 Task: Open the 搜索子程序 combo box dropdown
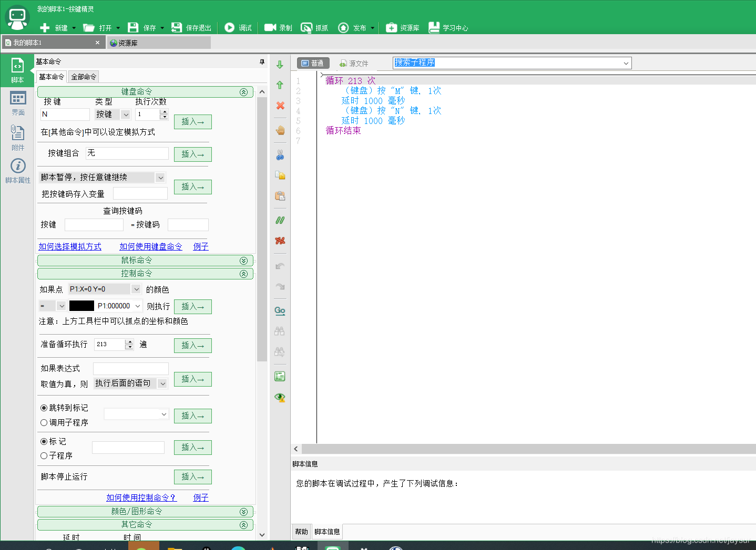click(x=626, y=63)
